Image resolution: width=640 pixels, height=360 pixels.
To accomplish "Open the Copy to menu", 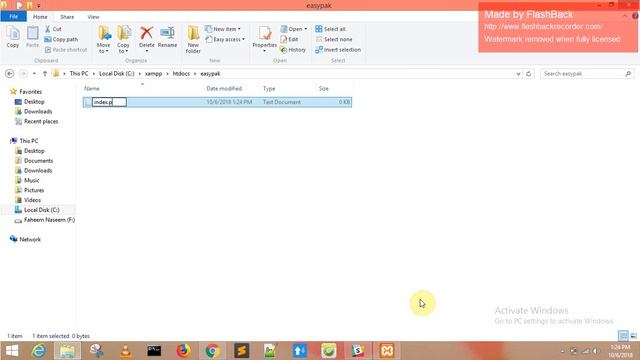I will tap(123, 39).
